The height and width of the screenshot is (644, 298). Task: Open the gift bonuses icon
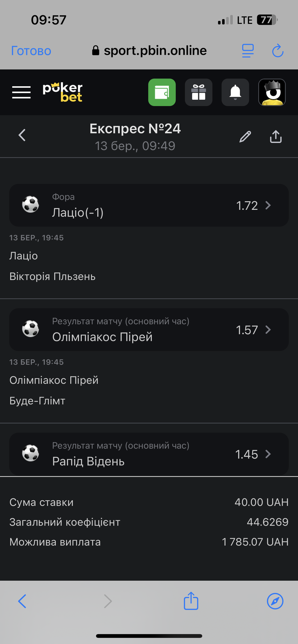(198, 92)
